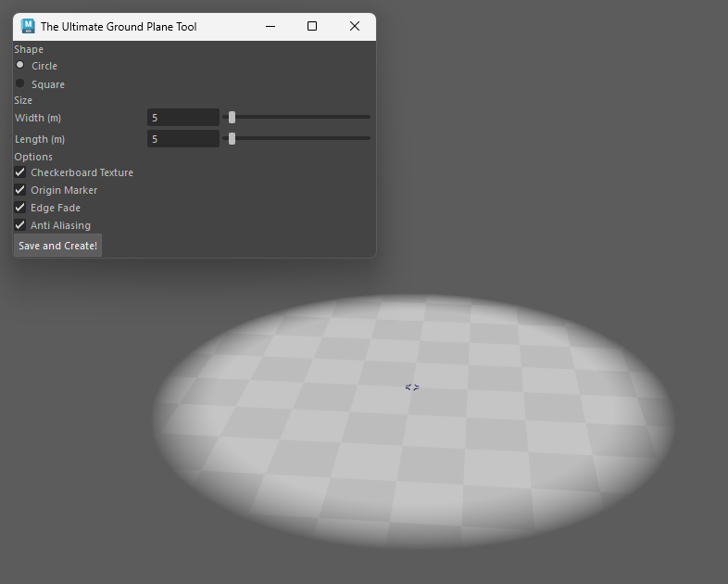The height and width of the screenshot is (584, 728).
Task: Click the Length slider handle
Action: tap(232, 139)
